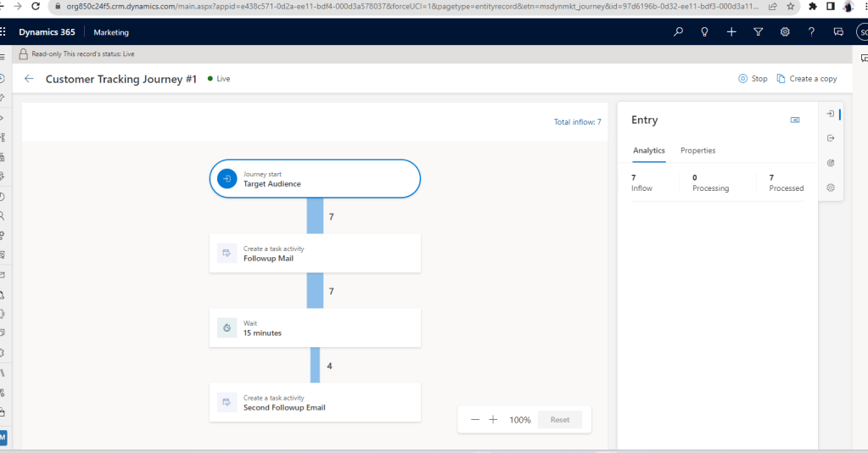Expand the left navigation hamburger menu
868x453 pixels.
coord(3,54)
